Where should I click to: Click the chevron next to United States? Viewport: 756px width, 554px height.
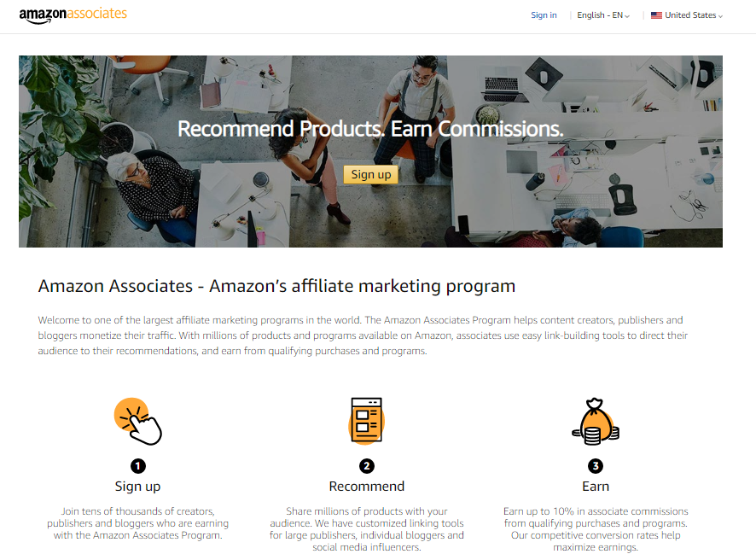(720, 16)
